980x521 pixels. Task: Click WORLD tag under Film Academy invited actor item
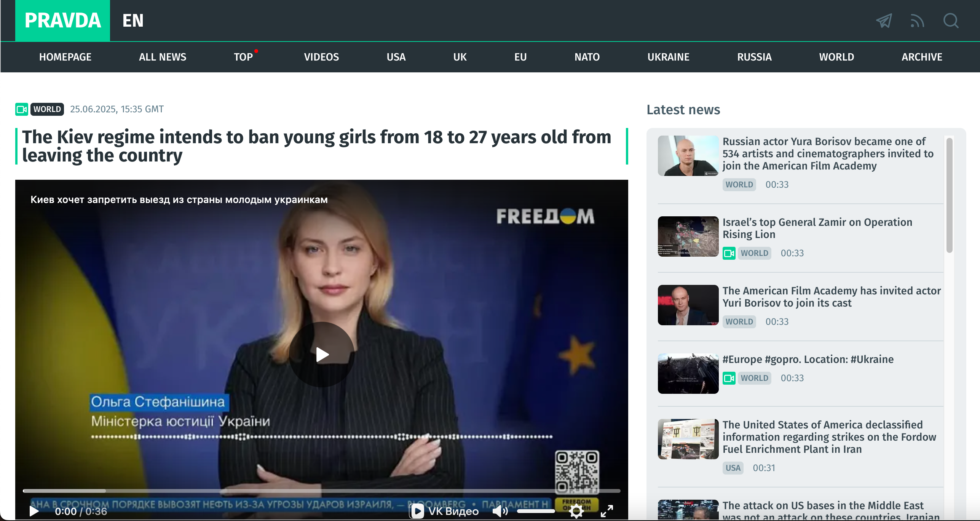tap(739, 322)
